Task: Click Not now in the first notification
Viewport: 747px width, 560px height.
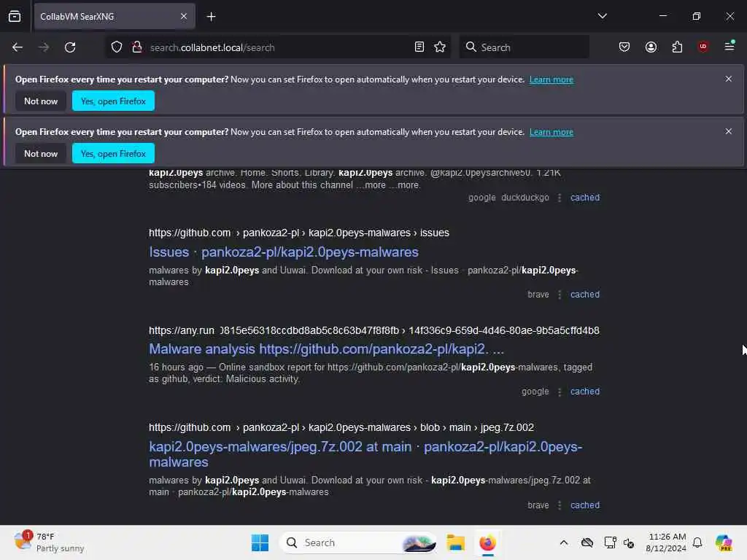Action: pyautogui.click(x=41, y=101)
